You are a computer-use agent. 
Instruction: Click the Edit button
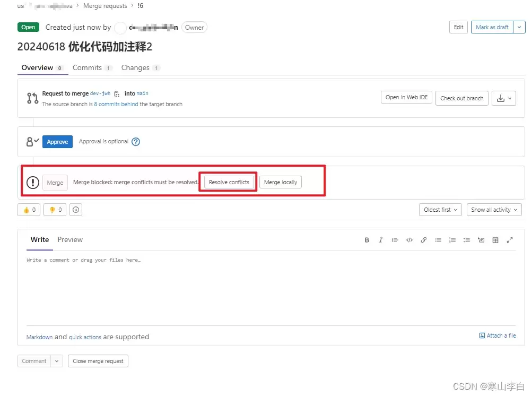tap(458, 27)
